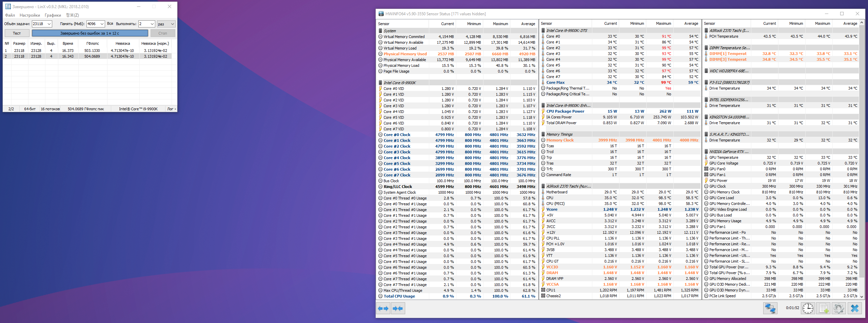This screenshot has width=868, height=323.
Task: Click the Тест button
Action: [x=17, y=33]
